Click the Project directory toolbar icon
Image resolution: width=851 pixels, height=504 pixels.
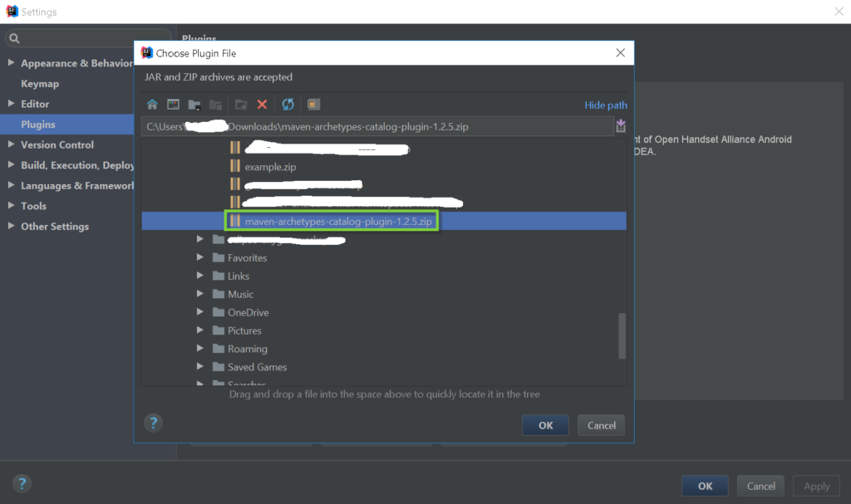point(194,105)
